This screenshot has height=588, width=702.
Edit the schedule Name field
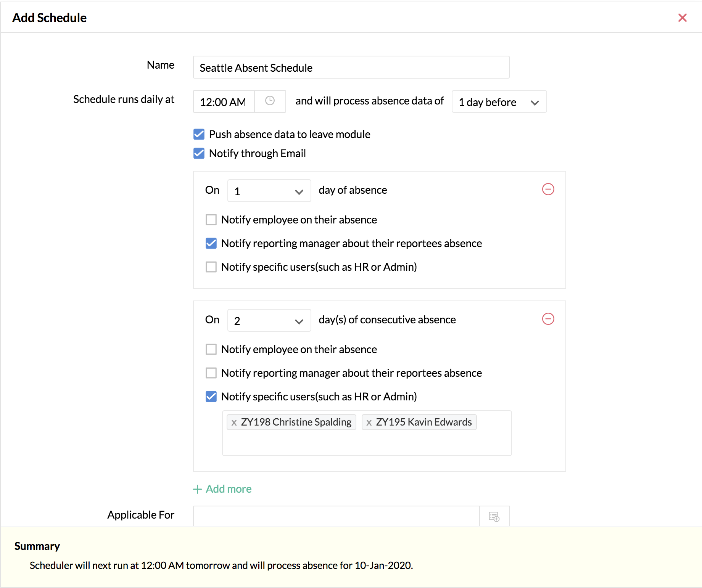[351, 67]
